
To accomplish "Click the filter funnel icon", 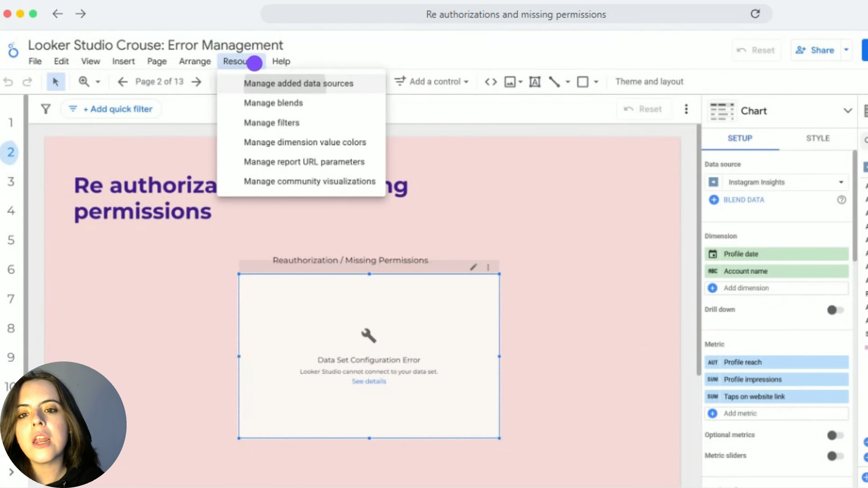I will pos(46,109).
